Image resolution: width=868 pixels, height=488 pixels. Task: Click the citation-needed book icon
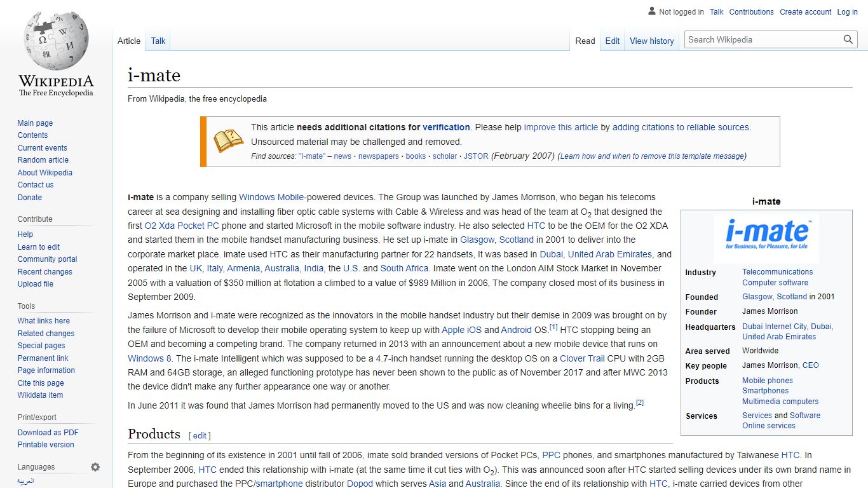pyautogui.click(x=228, y=141)
